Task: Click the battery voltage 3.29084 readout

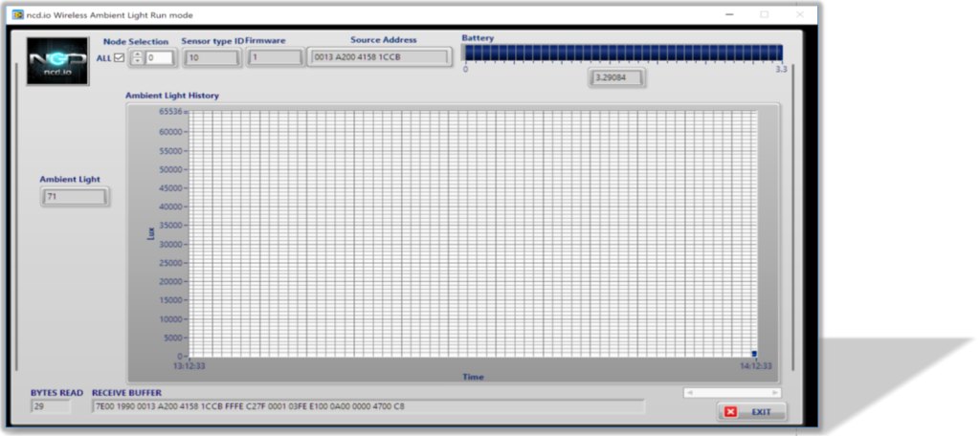Action: click(x=617, y=78)
